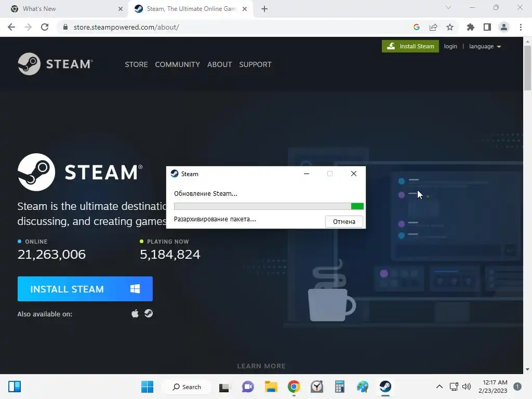Click the 'Обновление Steam...' status text
The image size is (532, 399).
coord(206,194)
